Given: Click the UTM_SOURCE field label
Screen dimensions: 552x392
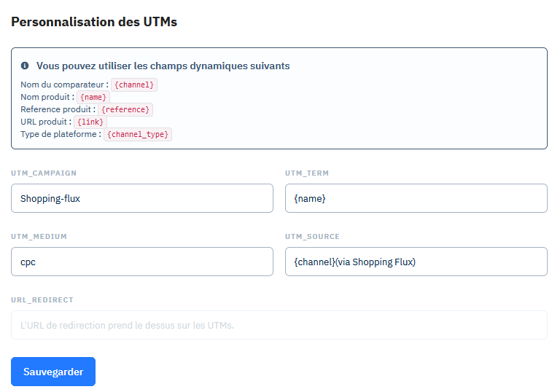Looking at the screenshot, I should pos(312,237).
